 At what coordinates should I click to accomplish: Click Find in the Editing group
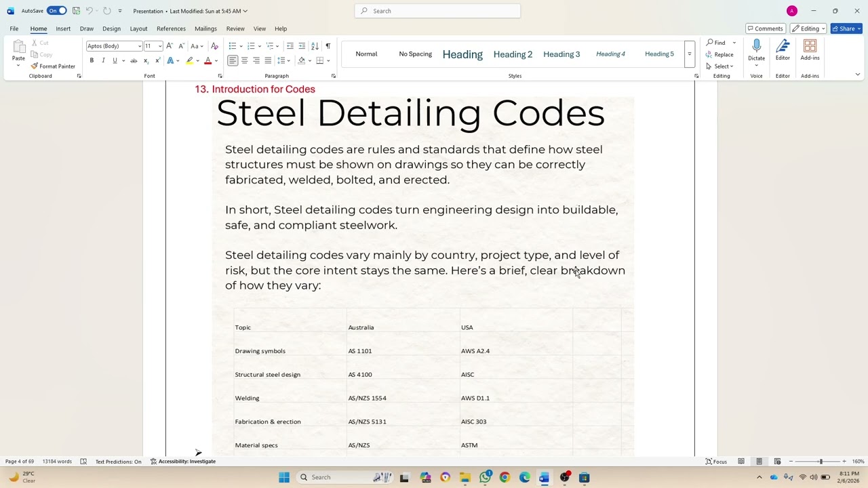tap(716, 43)
